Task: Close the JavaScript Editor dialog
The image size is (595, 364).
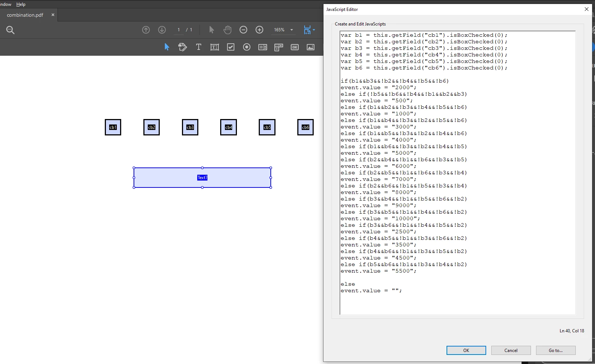Action: pos(587,9)
